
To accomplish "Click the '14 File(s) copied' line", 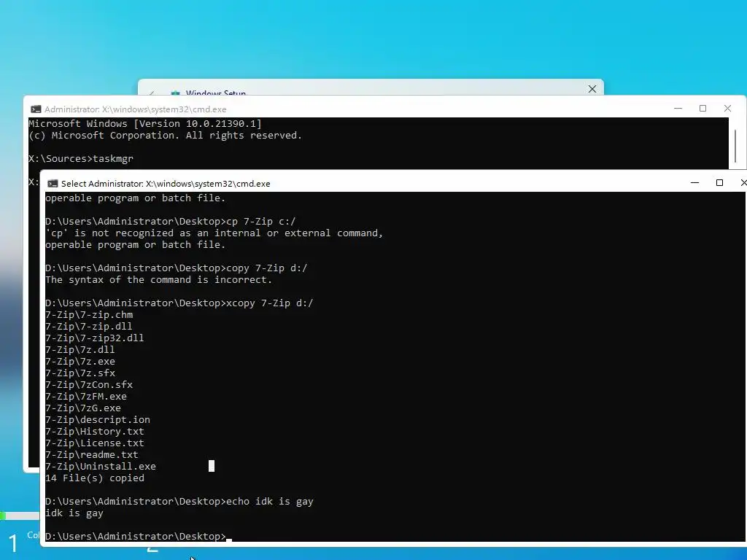I will pyautogui.click(x=95, y=478).
